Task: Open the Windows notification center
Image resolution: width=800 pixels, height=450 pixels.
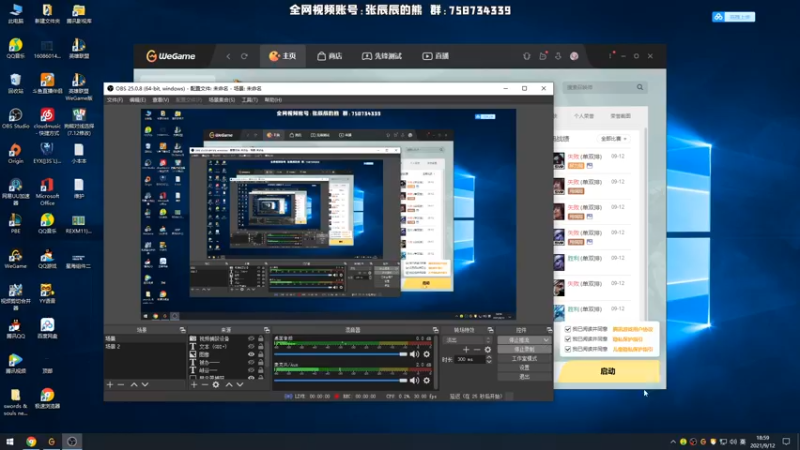Action: pos(786,442)
